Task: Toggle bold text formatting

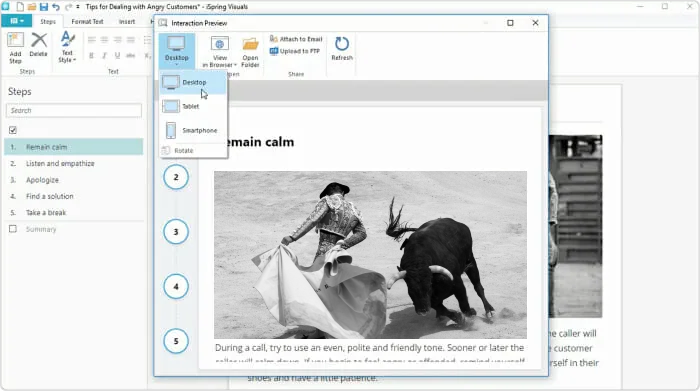Action: (x=91, y=55)
